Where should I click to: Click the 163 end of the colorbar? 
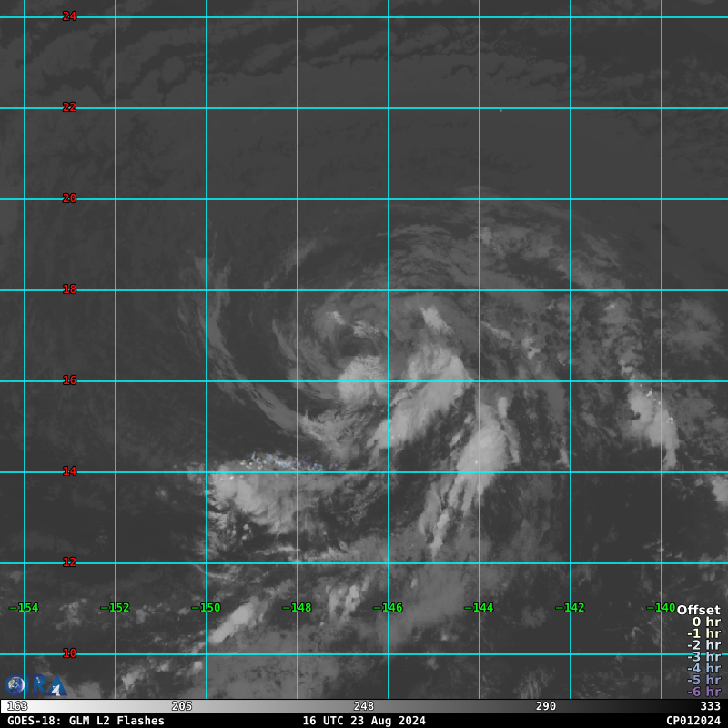point(17,706)
